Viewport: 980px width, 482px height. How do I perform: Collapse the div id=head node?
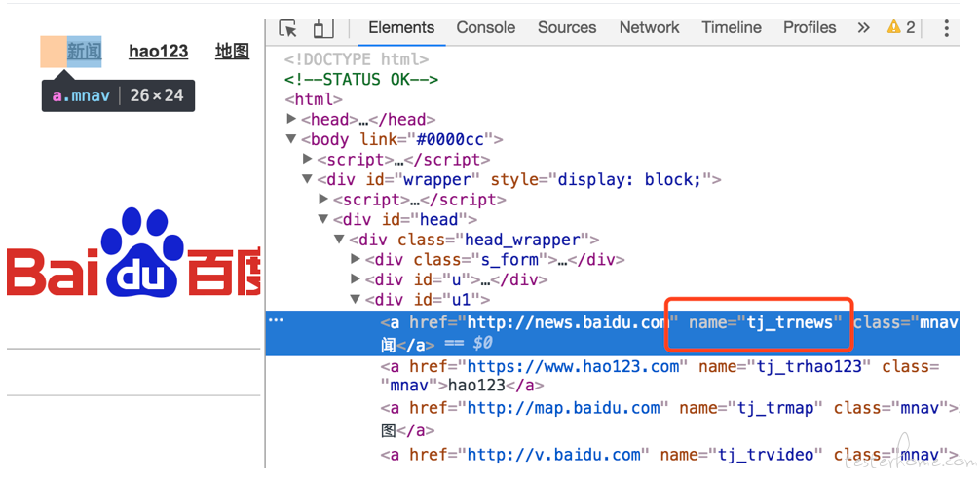[x=323, y=219]
